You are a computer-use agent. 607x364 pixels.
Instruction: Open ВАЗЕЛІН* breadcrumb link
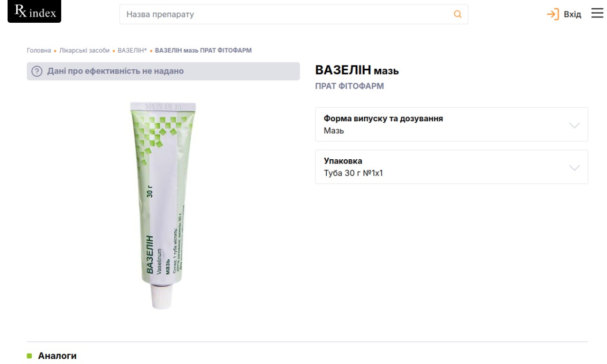click(x=132, y=50)
